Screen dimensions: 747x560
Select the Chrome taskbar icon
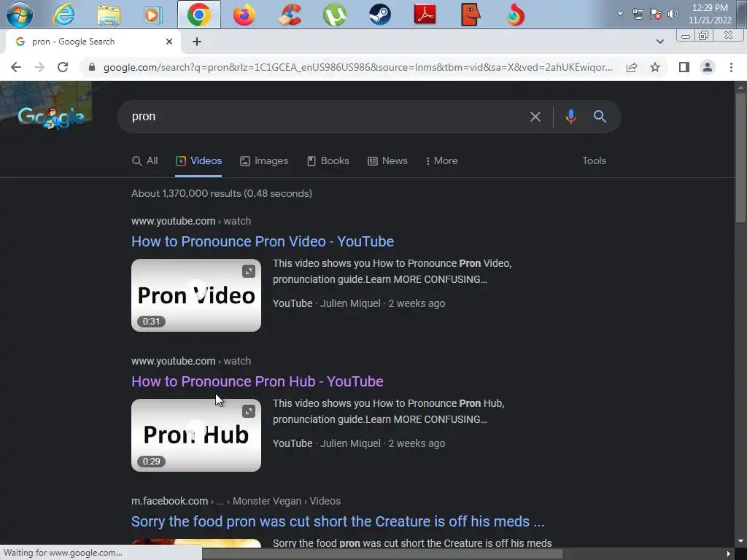[199, 15]
